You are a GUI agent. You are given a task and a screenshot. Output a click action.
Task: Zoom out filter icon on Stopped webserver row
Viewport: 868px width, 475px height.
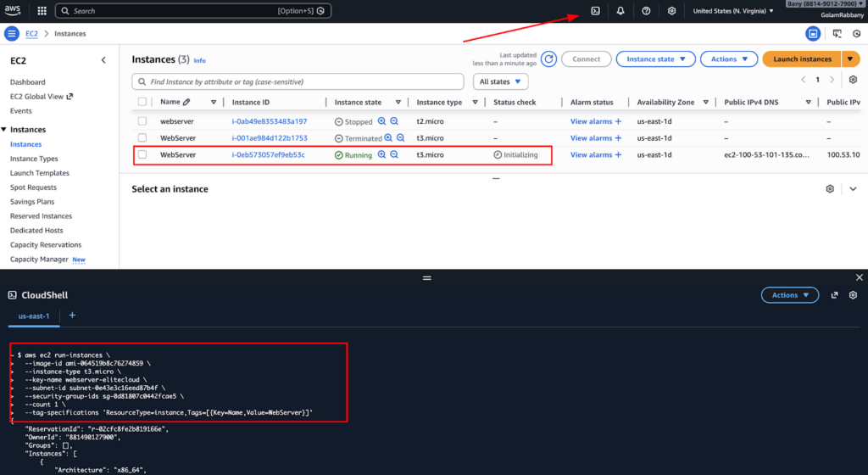pyautogui.click(x=394, y=121)
